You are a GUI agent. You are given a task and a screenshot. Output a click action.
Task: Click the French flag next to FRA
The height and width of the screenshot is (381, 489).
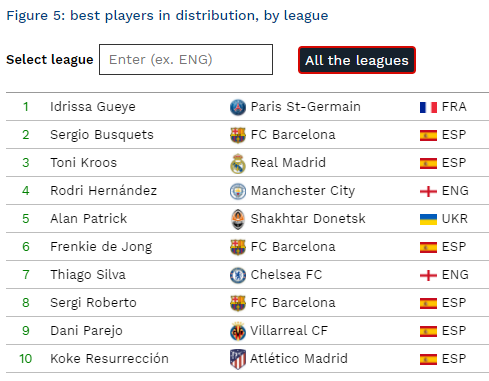click(428, 107)
